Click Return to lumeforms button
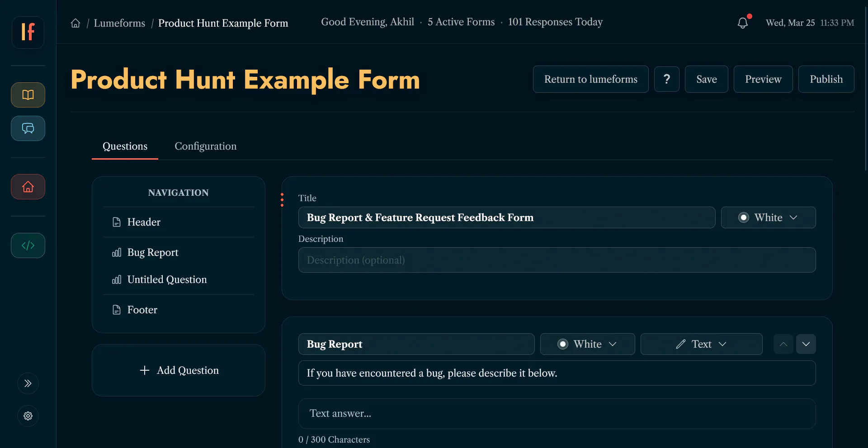The height and width of the screenshot is (448, 868). click(591, 79)
